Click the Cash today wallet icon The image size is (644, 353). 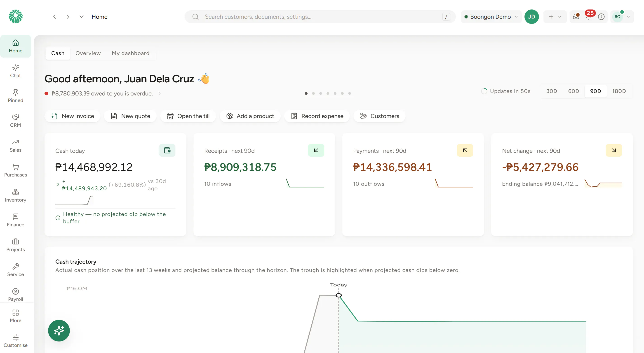point(167,150)
